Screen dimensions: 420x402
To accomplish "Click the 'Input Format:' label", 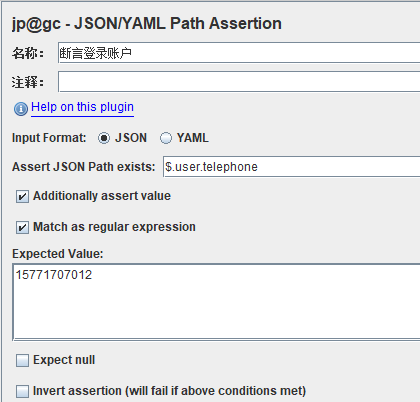I will coord(49,138).
